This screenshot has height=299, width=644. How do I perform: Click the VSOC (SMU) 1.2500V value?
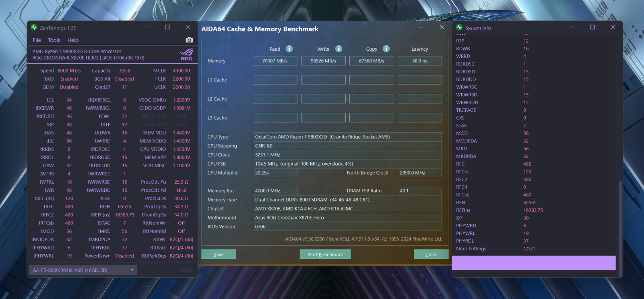[182, 100]
